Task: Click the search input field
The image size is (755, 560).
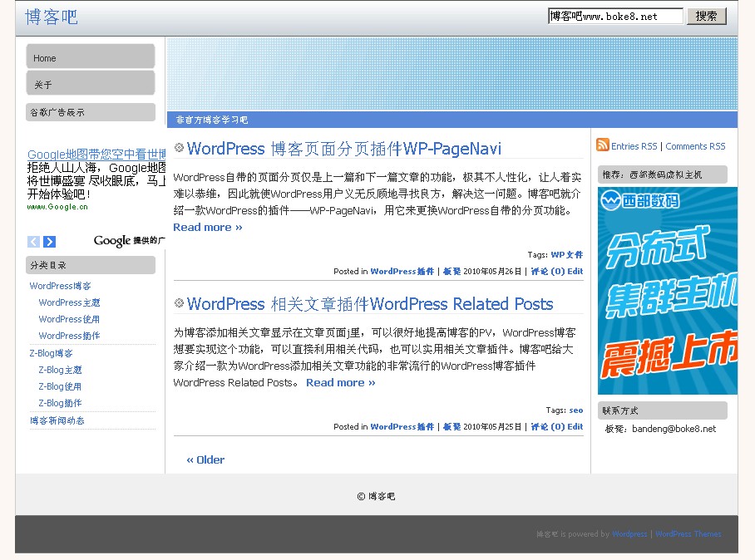Action: [615, 17]
